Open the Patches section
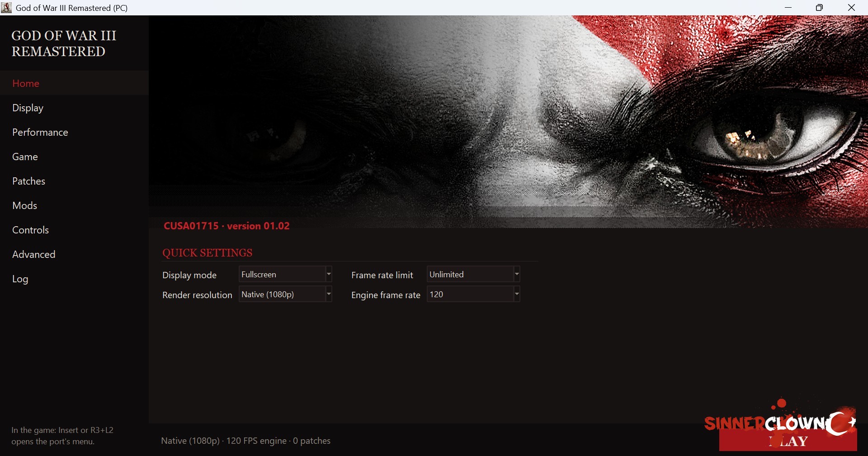 [74, 181]
